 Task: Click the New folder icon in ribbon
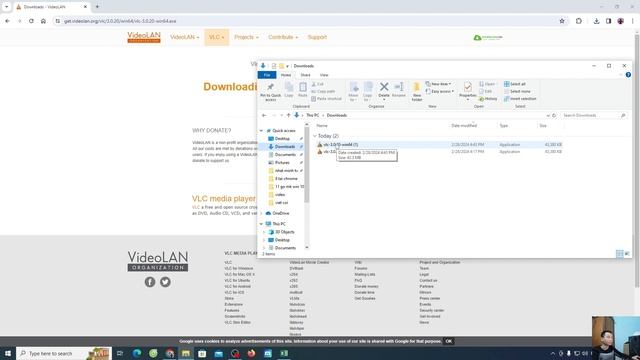click(x=417, y=87)
